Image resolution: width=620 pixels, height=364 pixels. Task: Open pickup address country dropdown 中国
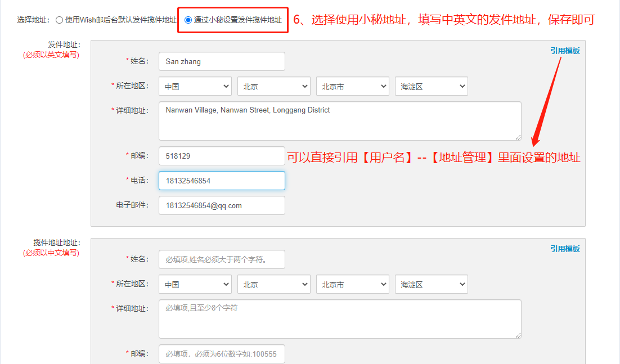[195, 284]
